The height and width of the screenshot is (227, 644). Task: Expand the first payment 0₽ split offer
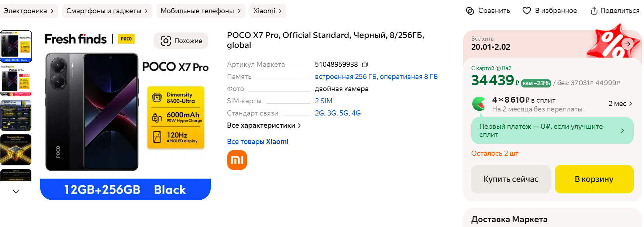(622, 131)
